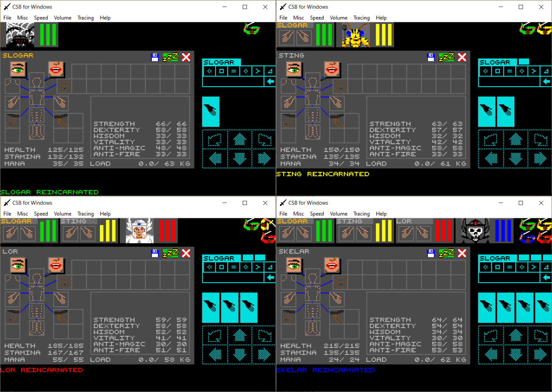
Task: Click the eye icon on LOR's character sheet
Action: (x=18, y=265)
